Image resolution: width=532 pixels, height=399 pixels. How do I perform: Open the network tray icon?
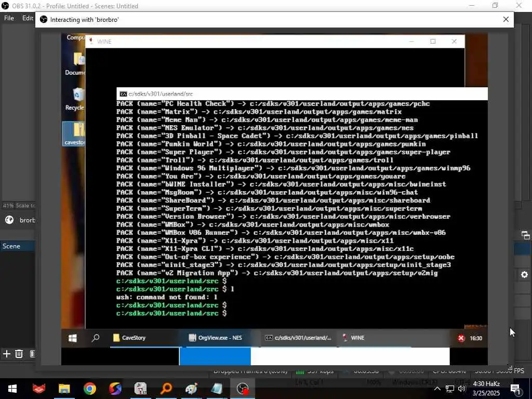point(450,389)
